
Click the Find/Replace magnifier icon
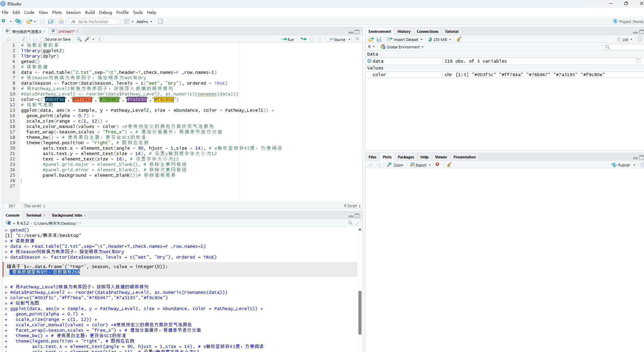tap(79, 39)
